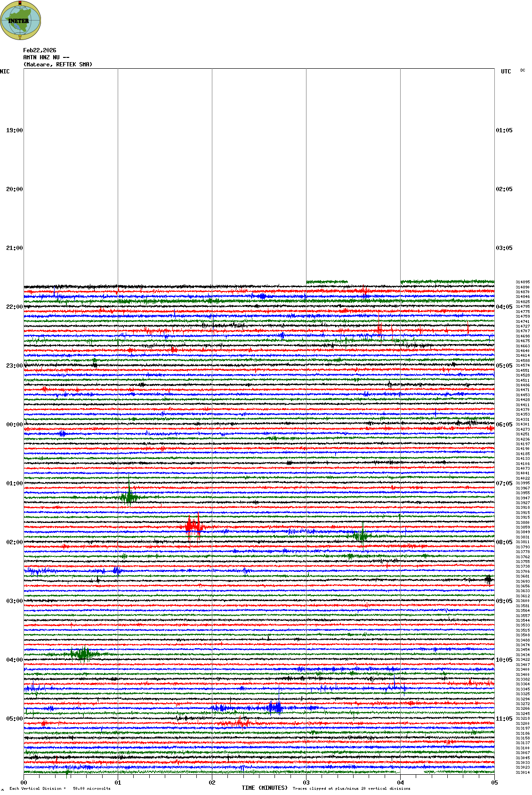Click the Mateare, REFTEK SMA caption
This screenshot has width=532, height=795.
pyautogui.click(x=58, y=64)
